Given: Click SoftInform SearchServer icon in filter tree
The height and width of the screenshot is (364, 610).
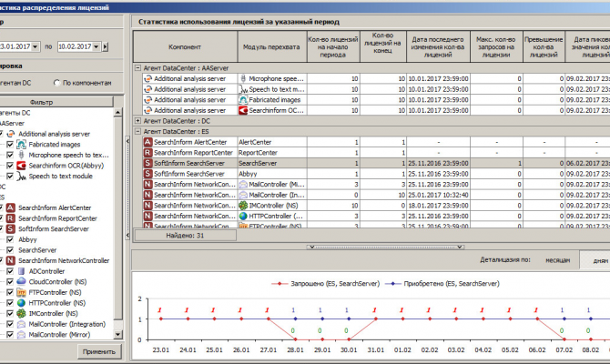Looking at the screenshot, I should pos(11,228).
